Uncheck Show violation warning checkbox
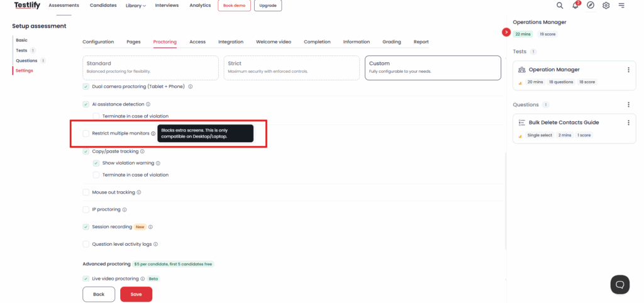Image resolution: width=644 pixels, height=303 pixels. pyautogui.click(x=96, y=163)
